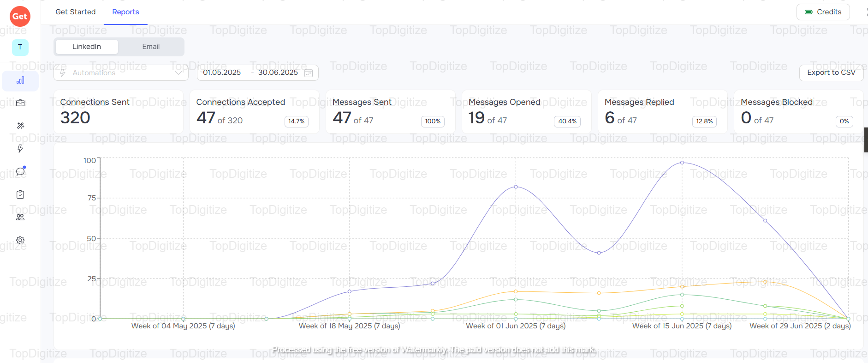Viewport: 868px width, 363px height.
Task: Click the Export to CSV button
Action: [x=831, y=73]
